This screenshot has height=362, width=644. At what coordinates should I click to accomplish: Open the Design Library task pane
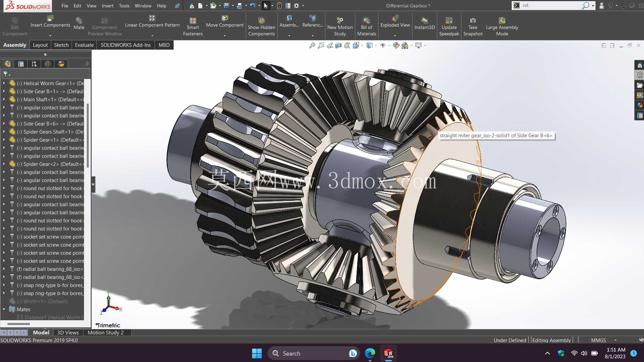[x=639, y=75]
